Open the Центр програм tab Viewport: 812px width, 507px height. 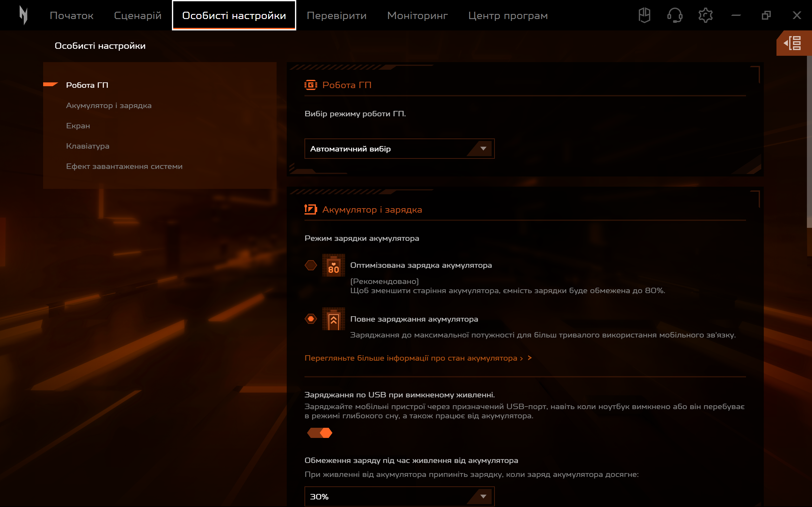pyautogui.click(x=508, y=15)
